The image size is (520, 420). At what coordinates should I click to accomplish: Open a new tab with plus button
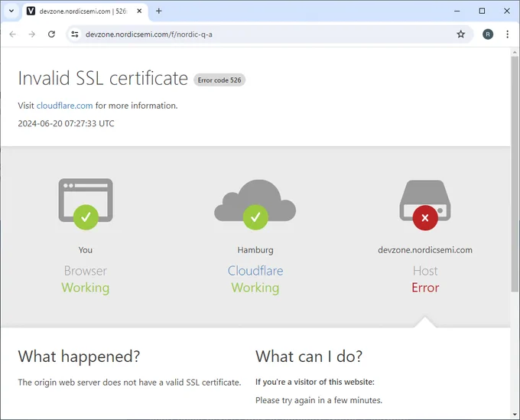click(x=159, y=11)
